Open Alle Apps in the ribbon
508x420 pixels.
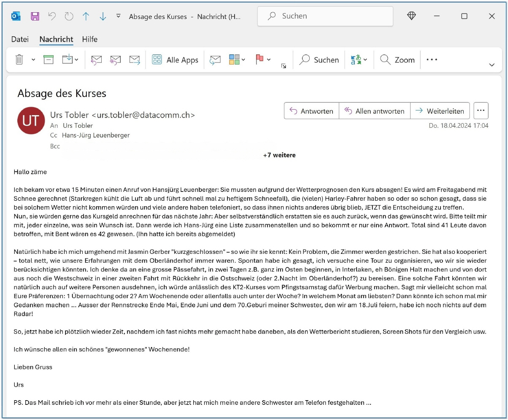175,60
